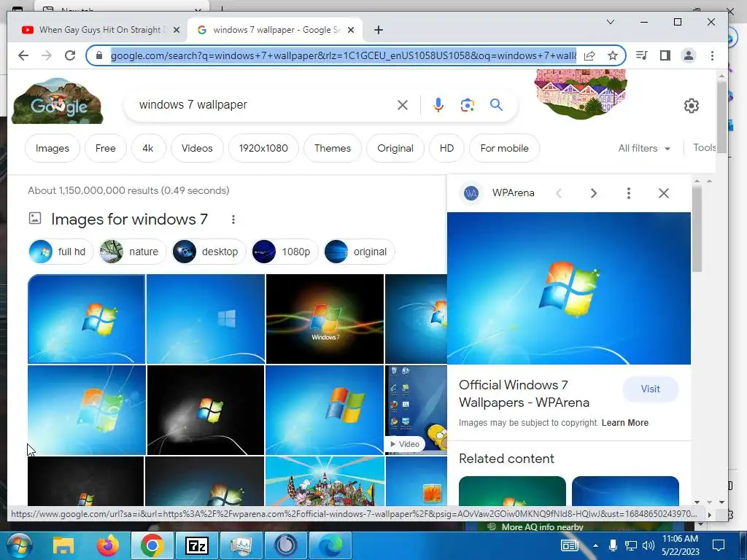747x560 pixels.
Task: Click the preview panel vertical scrollbar
Action: [x=697, y=228]
